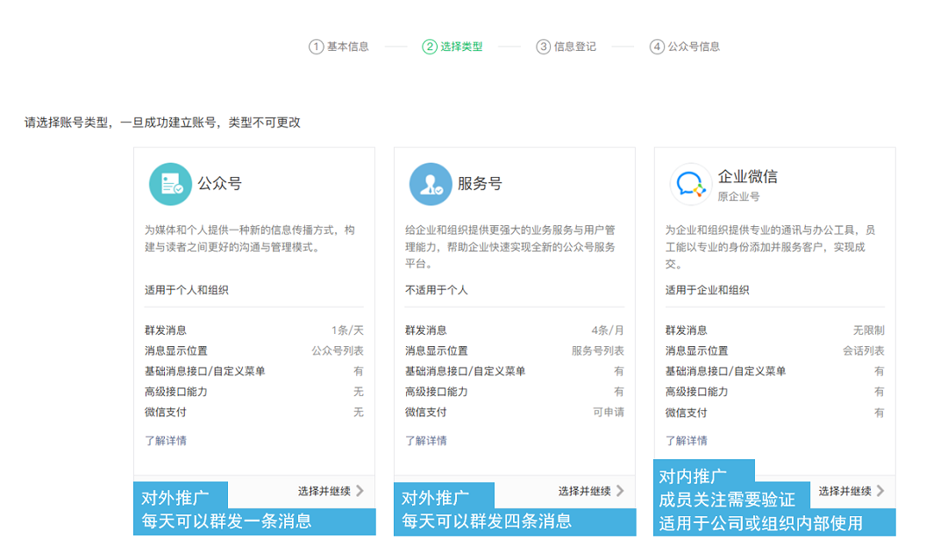This screenshot has width=926, height=560.
Task: Click the 公众号 teal document icon
Action: point(170,184)
